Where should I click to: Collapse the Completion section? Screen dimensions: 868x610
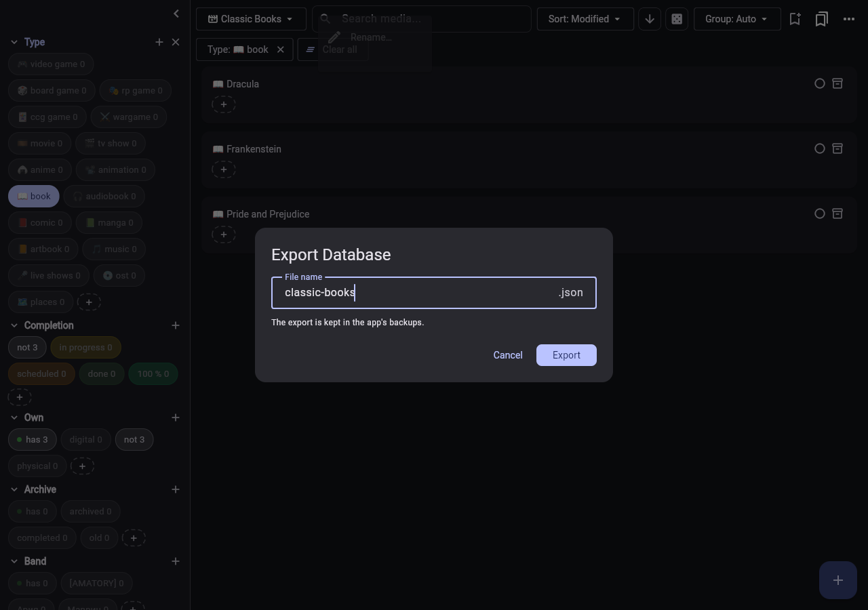coord(14,325)
